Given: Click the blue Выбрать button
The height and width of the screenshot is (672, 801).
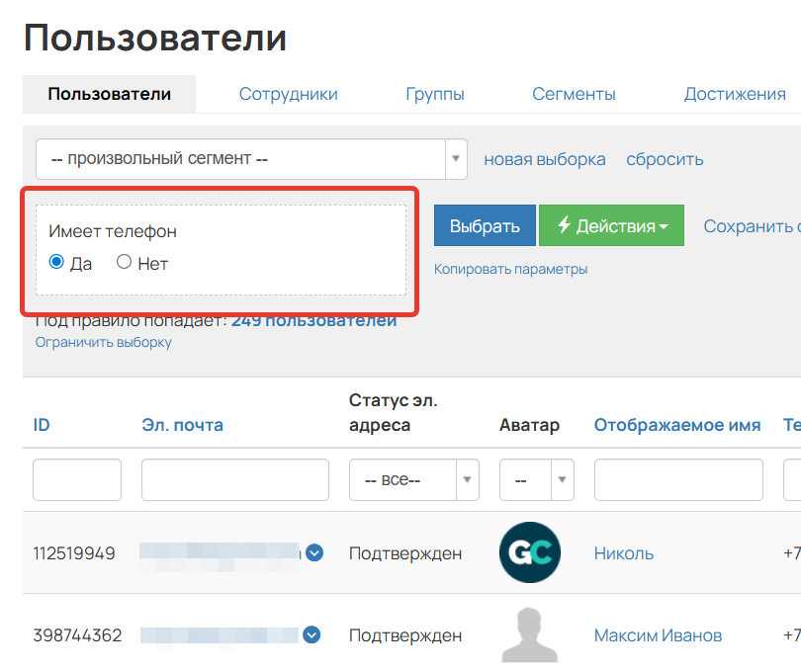Looking at the screenshot, I should click(485, 225).
